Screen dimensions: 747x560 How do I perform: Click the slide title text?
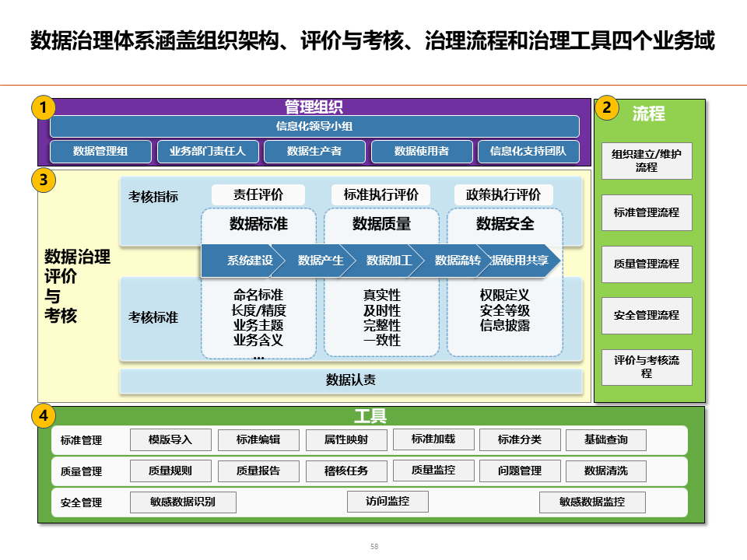click(373, 40)
